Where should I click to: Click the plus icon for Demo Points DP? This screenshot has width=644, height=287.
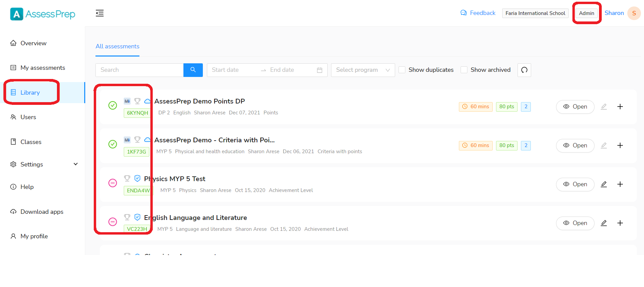tap(620, 107)
